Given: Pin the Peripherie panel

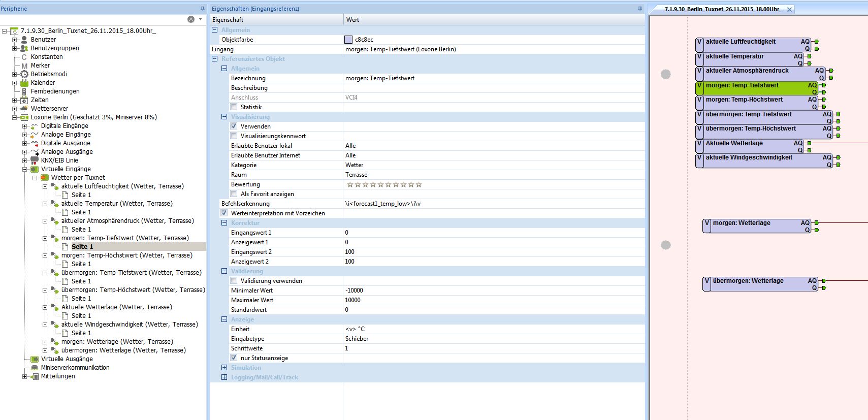Looking at the screenshot, I should click(203, 9).
